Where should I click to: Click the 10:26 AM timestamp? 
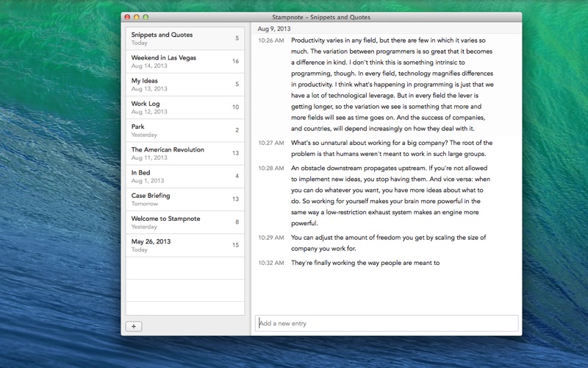click(x=270, y=40)
